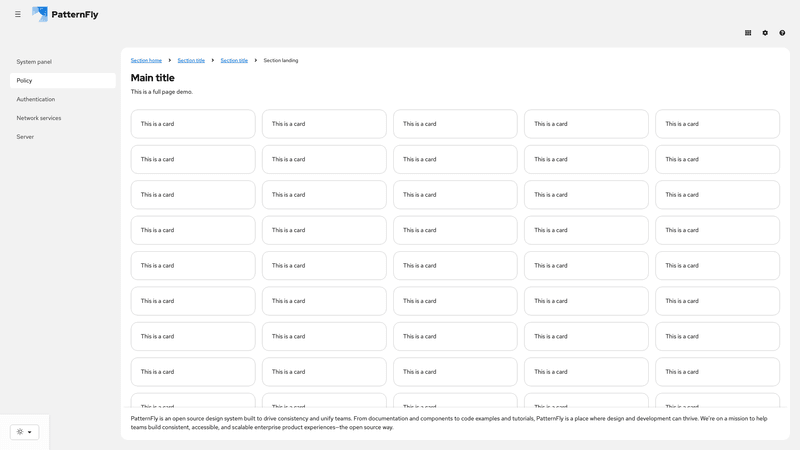Select System panel in the sidebar
The width and height of the screenshot is (800, 450).
tap(63, 62)
